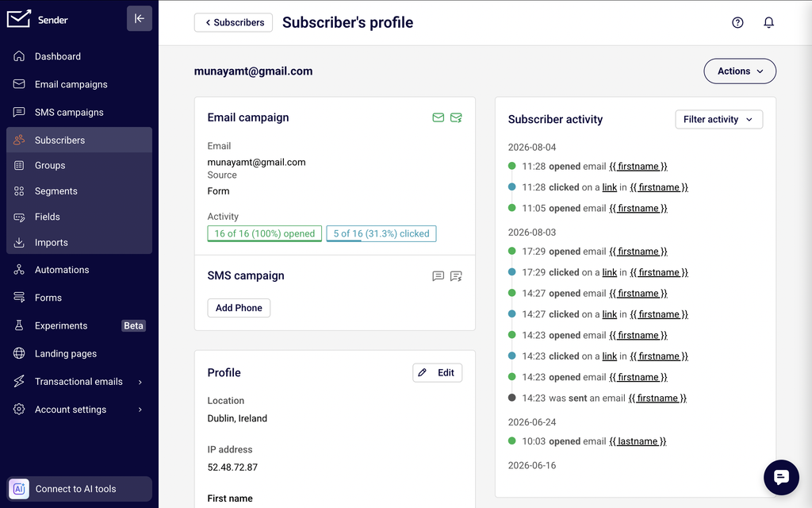Open the live chat bubble button
Screen dimensions: 812x508
781,477
